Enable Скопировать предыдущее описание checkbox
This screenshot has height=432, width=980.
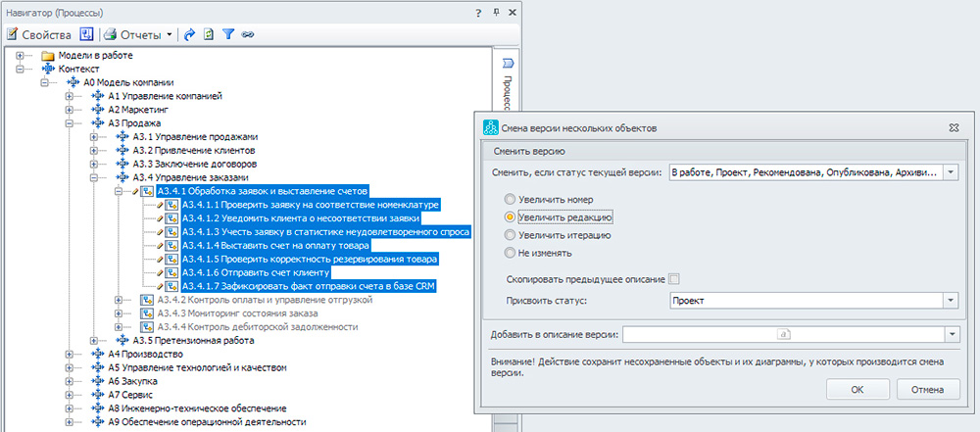673,279
